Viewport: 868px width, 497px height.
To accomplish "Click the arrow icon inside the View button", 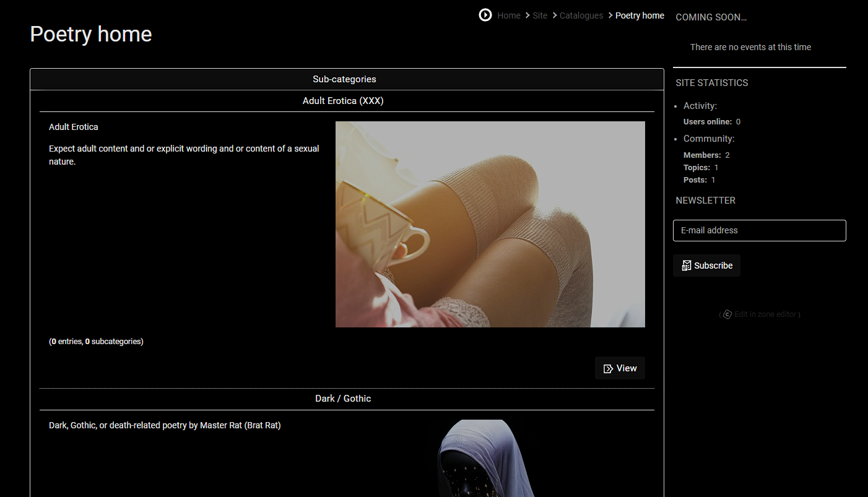I will pos(609,369).
